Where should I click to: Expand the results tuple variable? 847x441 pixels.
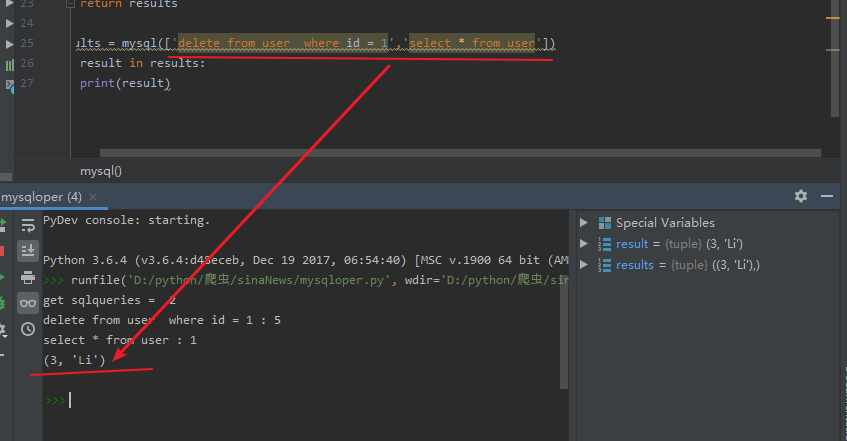coord(583,265)
